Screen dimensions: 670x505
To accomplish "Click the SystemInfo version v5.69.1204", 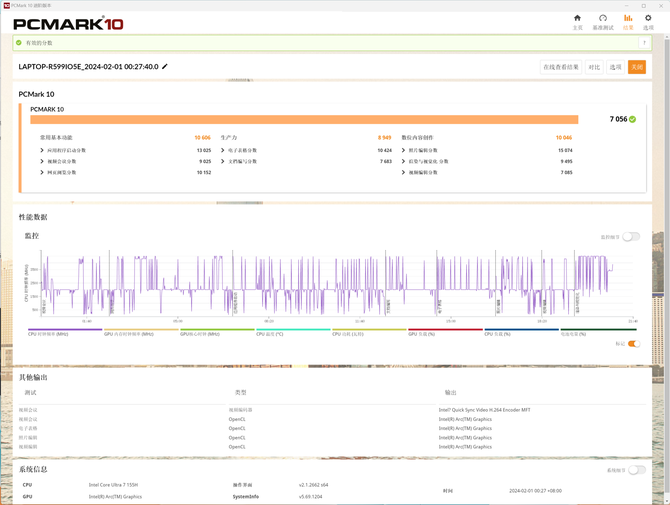I will click(x=311, y=497).
